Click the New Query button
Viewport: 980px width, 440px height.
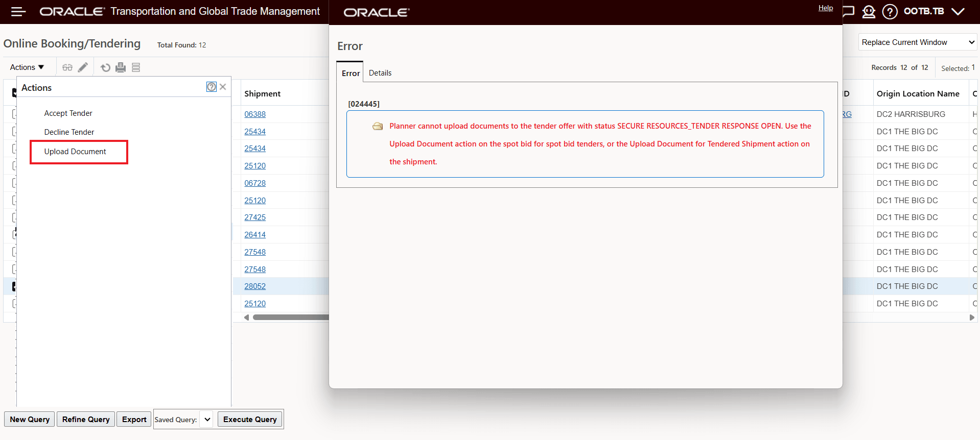30,420
